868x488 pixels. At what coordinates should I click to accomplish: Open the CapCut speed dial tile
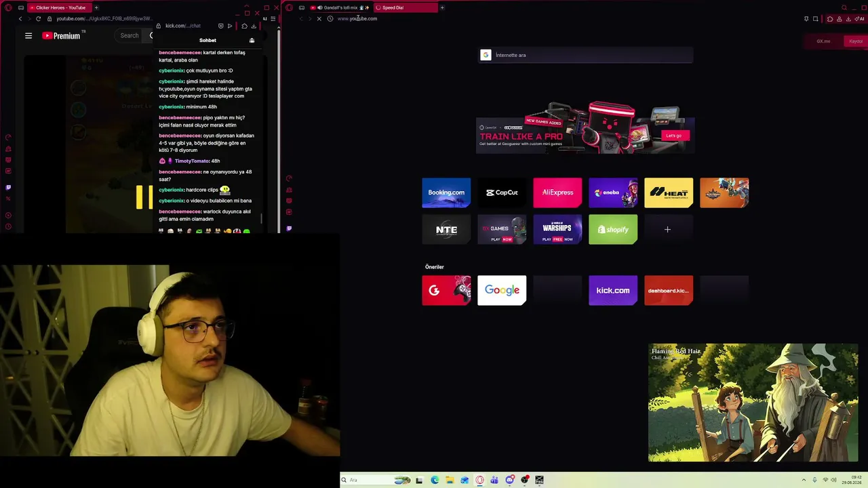pyautogui.click(x=502, y=192)
